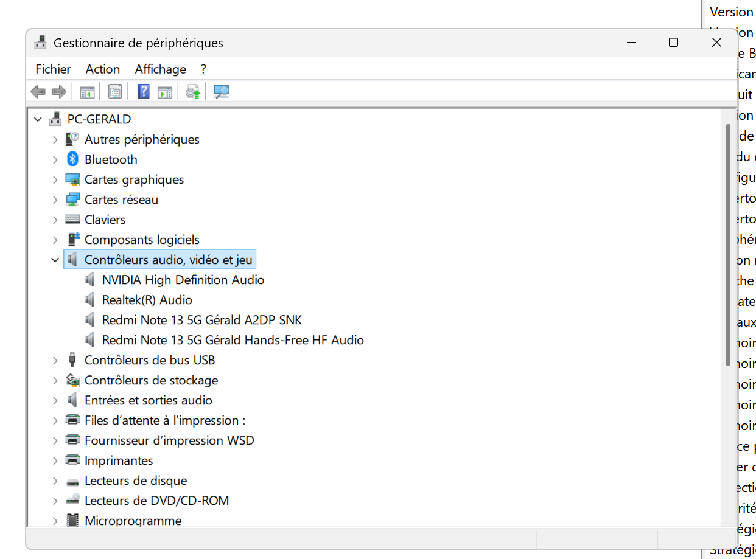756x559 pixels.
Task: Select the Contrôleurs audio, vidéo et jeu label
Action: [x=169, y=260]
